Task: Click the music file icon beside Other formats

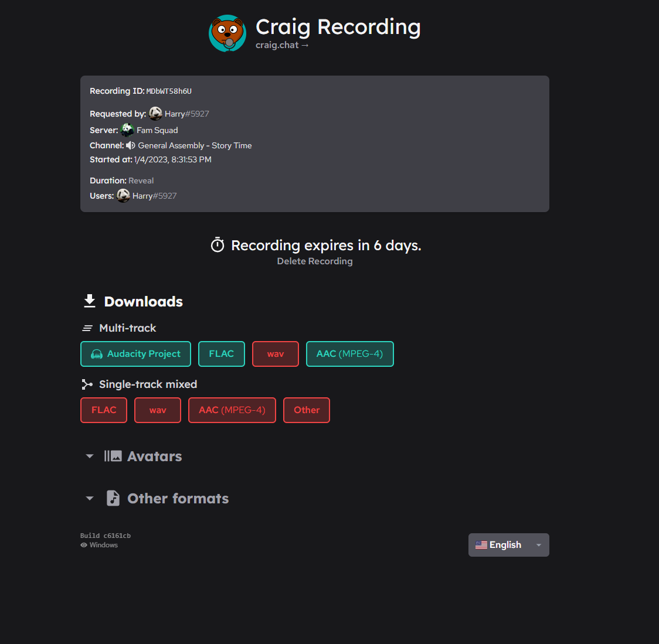Action: tap(113, 498)
